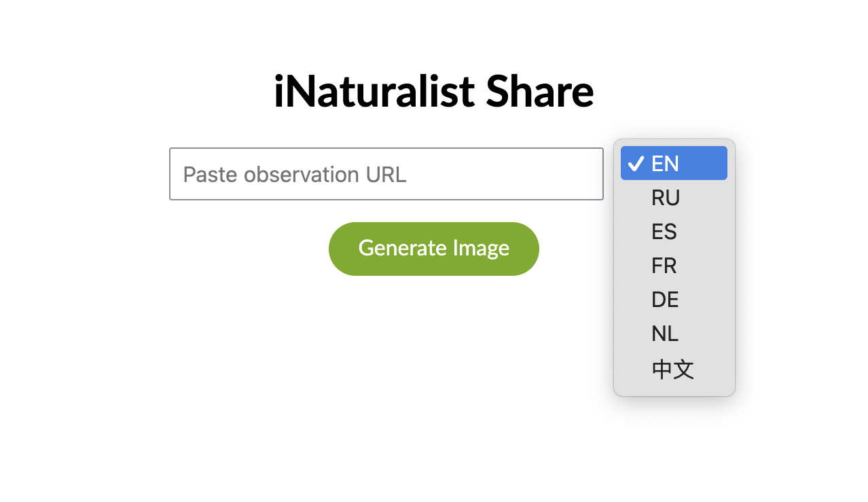Keep EN selected in the dropdown

pyautogui.click(x=672, y=164)
